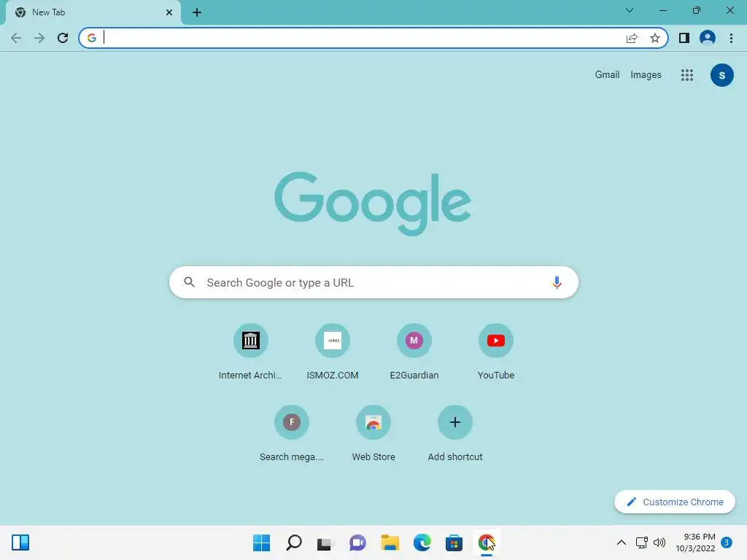This screenshot has height=560, width=747.
Task: Click the Search Google or type a URL box
Action: pyautogui.click(x=373, y=282)
